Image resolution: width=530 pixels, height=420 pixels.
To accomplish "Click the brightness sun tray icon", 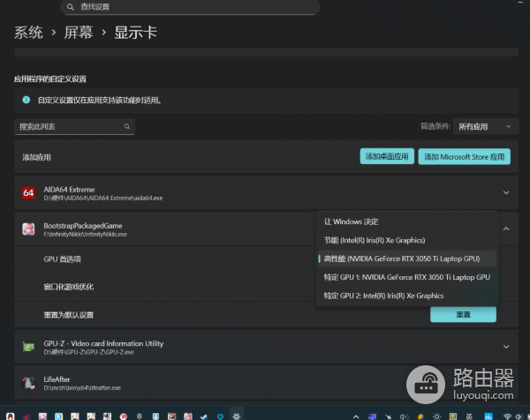I will (436, 416).
